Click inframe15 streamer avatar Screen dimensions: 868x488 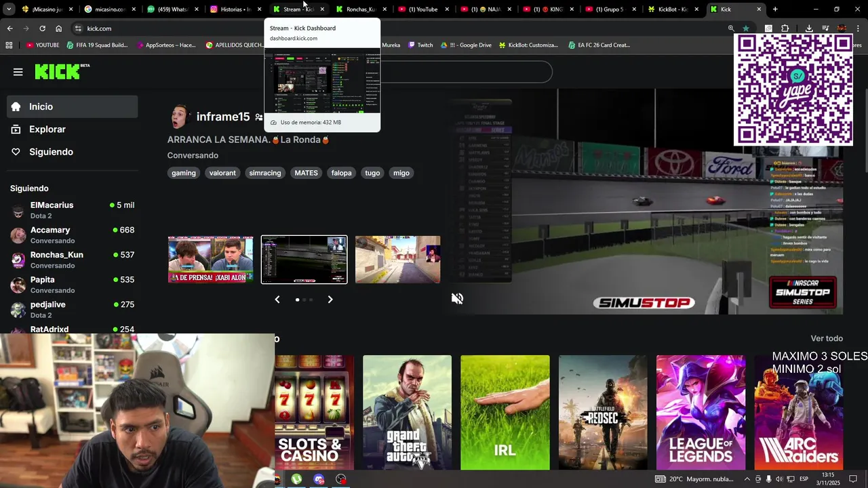(180, 117)
